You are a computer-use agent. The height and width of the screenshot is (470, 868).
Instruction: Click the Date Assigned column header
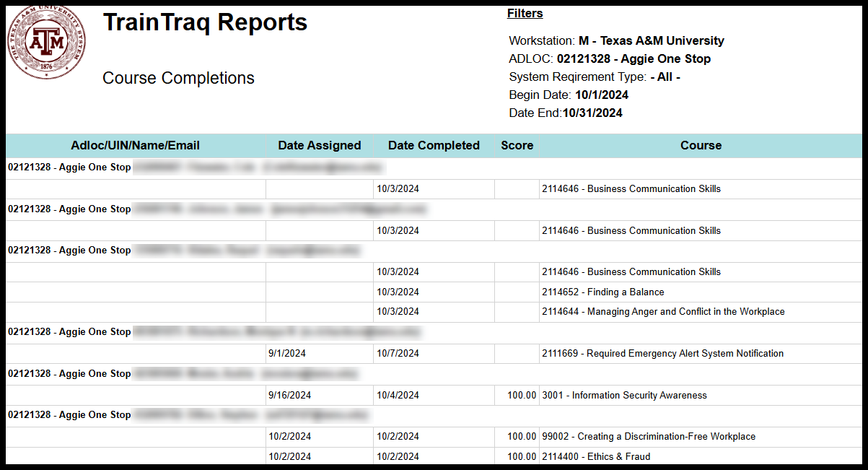coord(319,146)
